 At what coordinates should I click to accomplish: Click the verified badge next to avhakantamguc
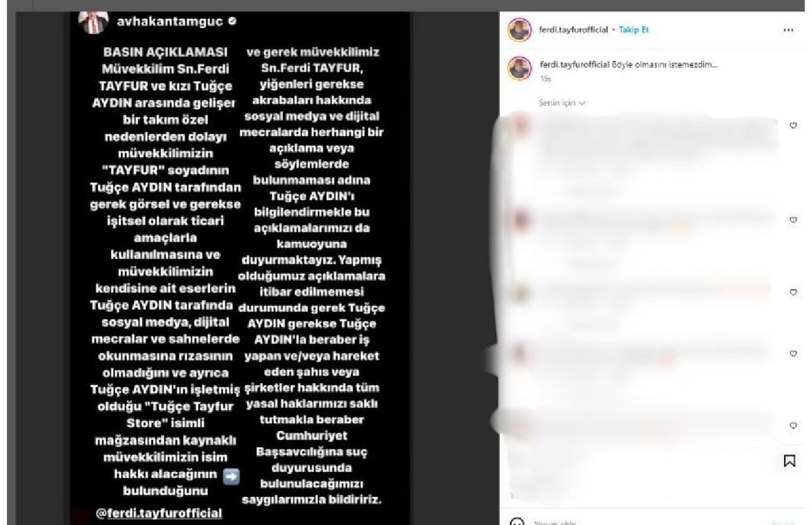(232, 21)
